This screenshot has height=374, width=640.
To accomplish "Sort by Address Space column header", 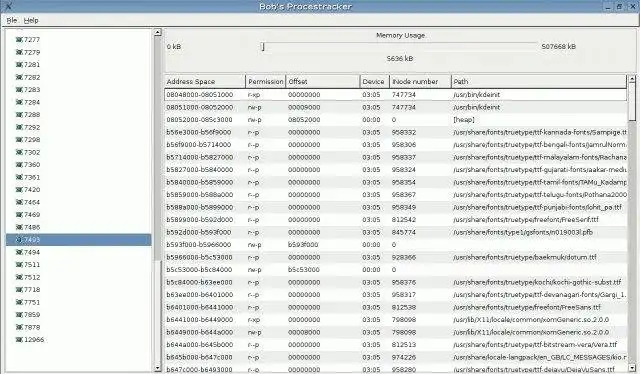I will pos(205,82).
